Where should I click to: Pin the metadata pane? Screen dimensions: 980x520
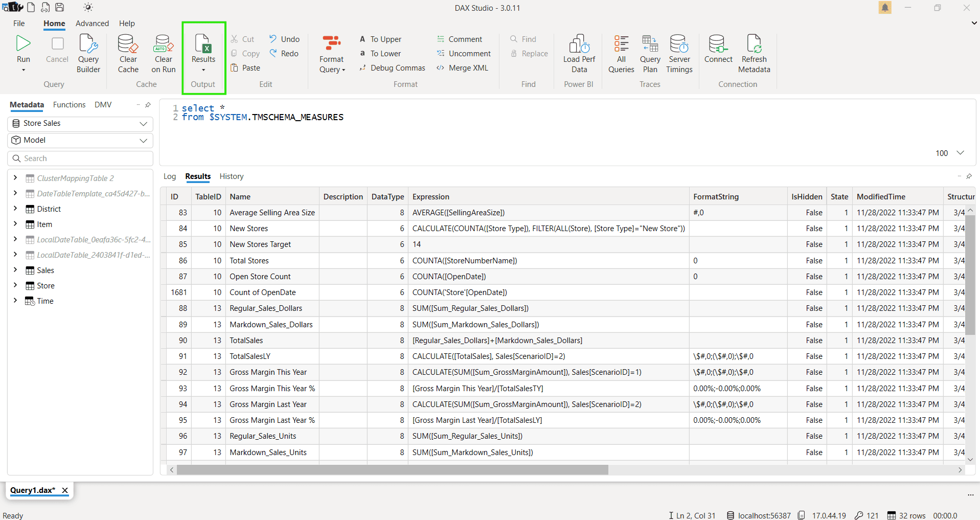pos(148,105)
